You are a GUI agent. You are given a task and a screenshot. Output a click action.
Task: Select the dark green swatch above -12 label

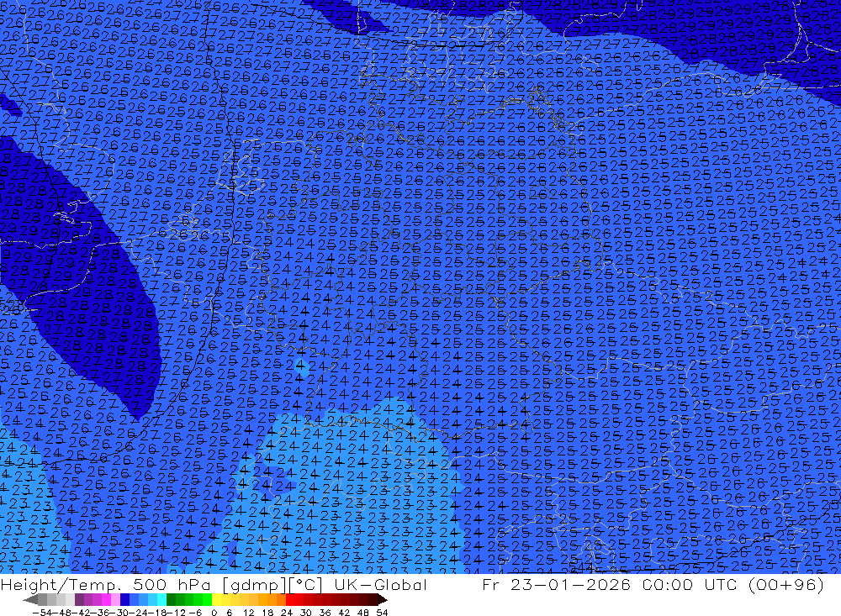click(x=171, y=600)
